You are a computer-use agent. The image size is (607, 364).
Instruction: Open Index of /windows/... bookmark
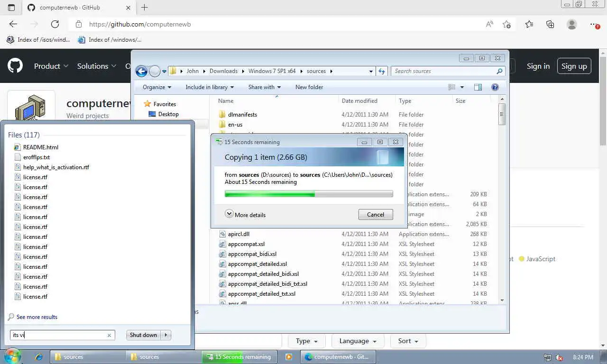pos(110,40)
